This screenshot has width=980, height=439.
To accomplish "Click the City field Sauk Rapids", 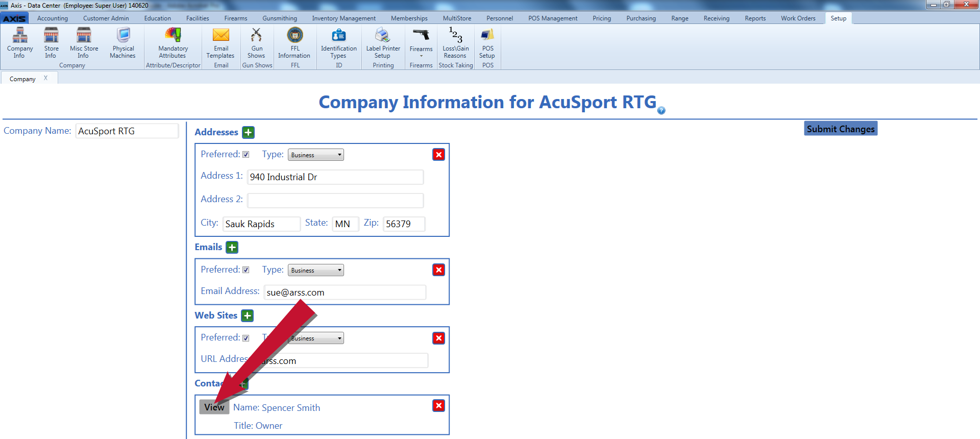I will (261, 224).
